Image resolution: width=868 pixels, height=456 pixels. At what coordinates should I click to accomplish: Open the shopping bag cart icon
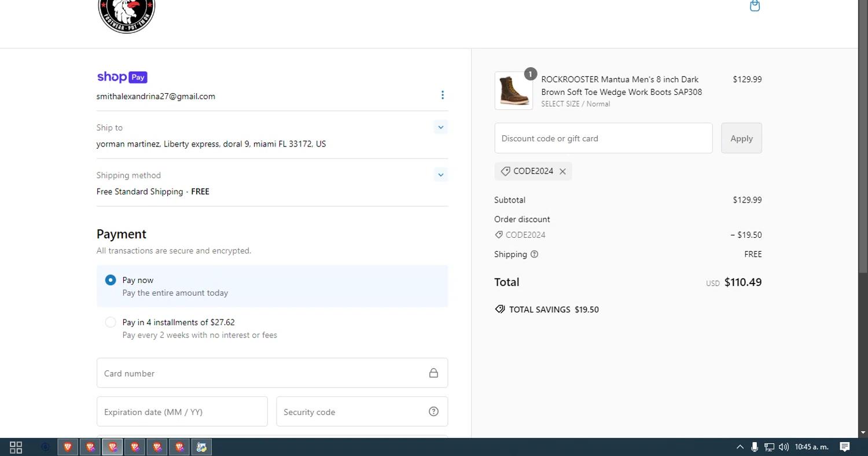pos(755,6)
